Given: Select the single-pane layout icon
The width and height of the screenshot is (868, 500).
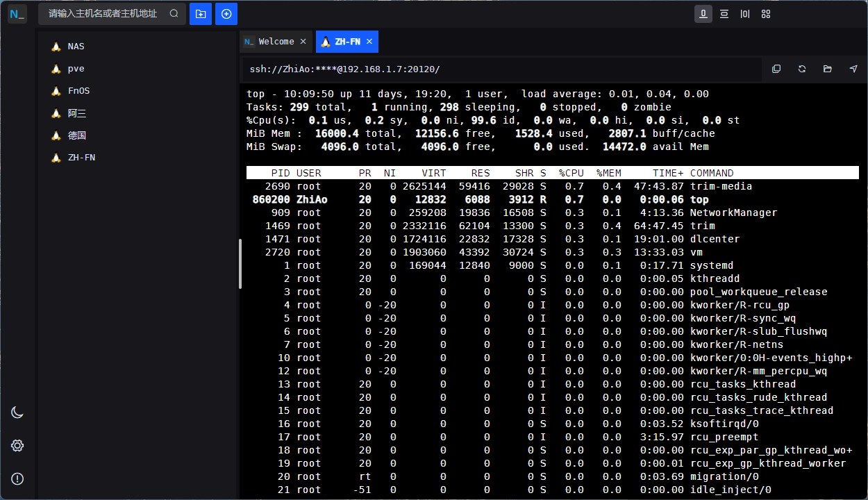Looking at the screenshot, I should click(703, 14).
